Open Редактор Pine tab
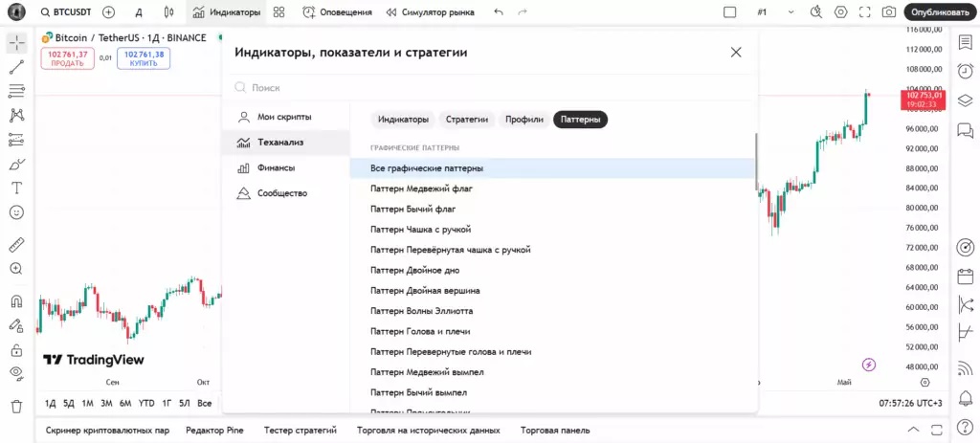The width and height of the screenshot is (980, 443). (x=214, y=431)
